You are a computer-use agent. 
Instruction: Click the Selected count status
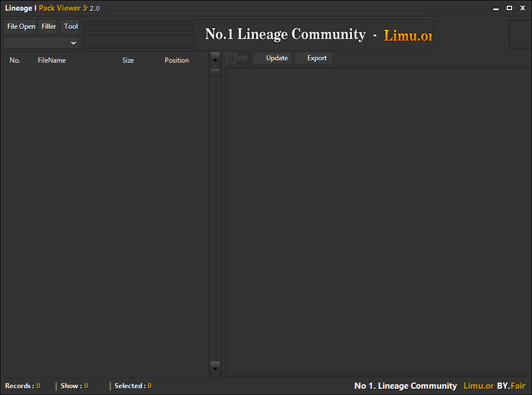pyautogui.click(x=133, y=386)
